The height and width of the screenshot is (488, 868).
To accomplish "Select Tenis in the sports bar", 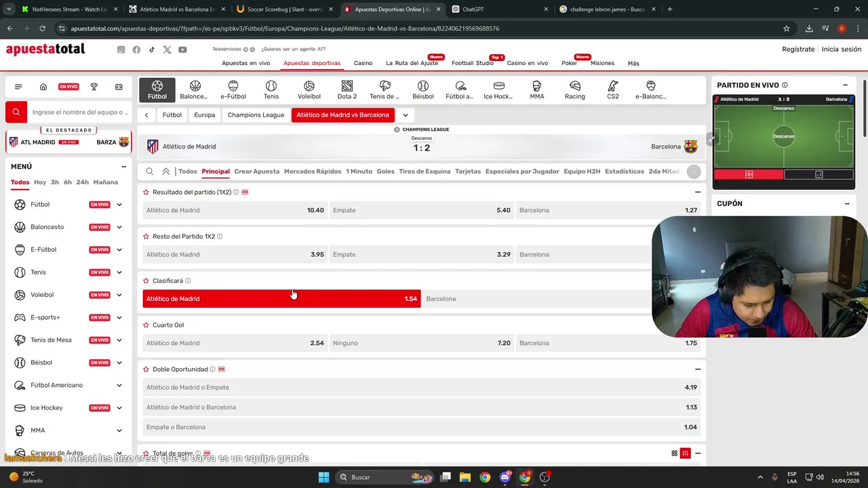I will 271,90.
